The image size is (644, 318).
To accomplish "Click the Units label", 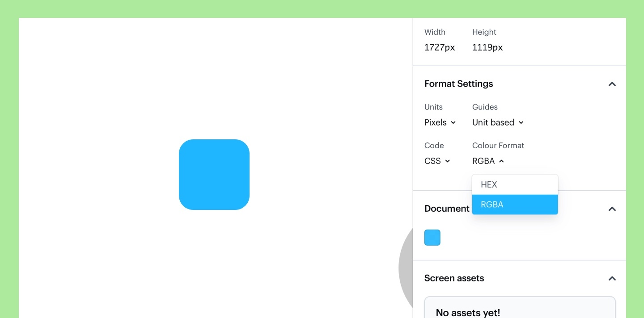I will point(433,107).
